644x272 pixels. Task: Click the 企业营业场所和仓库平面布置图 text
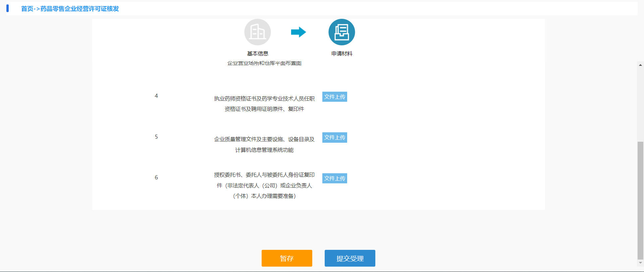264,63
